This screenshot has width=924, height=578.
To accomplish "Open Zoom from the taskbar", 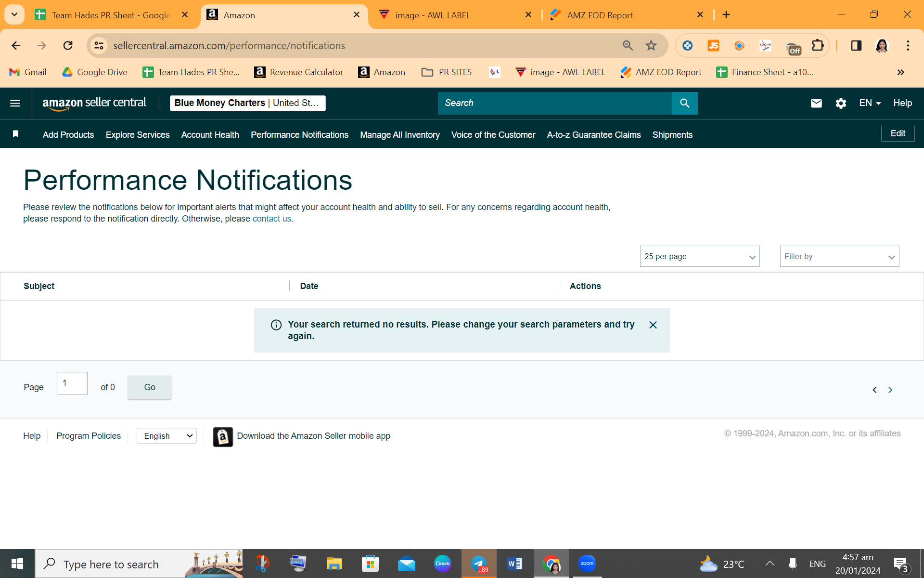I will [x=587, y=564].
